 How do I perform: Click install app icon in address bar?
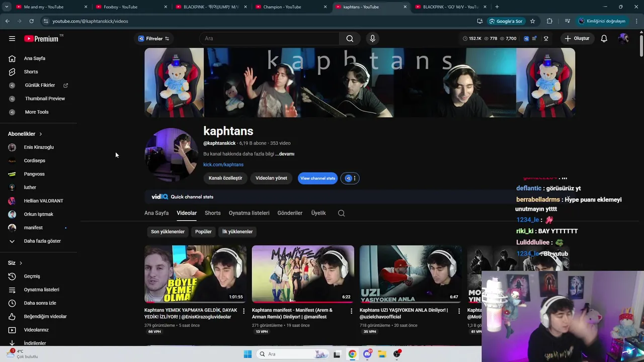pos(480,21)
